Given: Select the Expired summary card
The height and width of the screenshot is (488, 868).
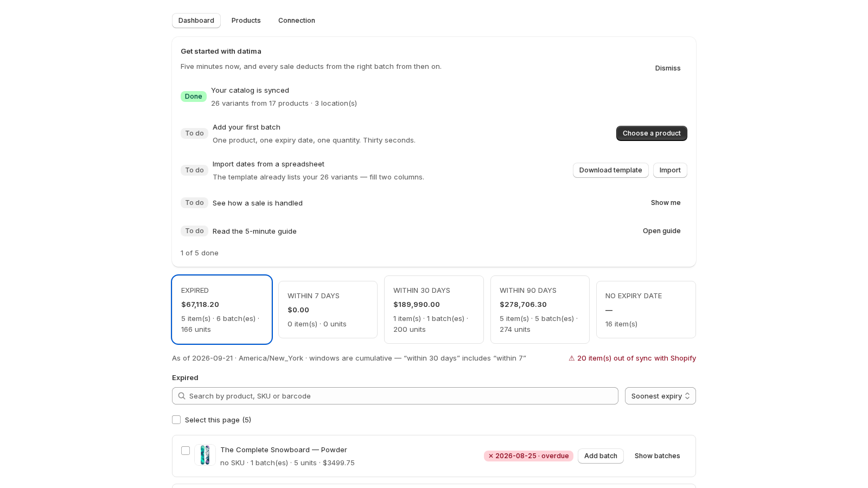Looking at the screenshot, I should 222,310.
